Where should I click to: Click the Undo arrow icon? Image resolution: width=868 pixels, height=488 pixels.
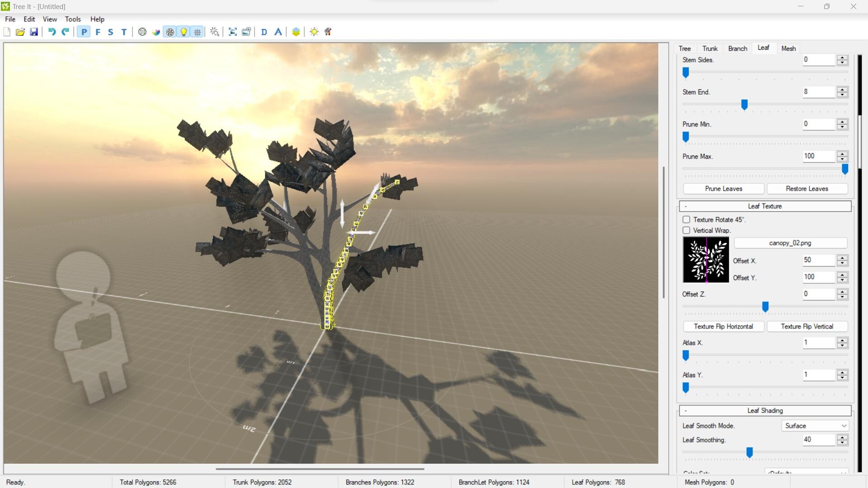(52, 32)
